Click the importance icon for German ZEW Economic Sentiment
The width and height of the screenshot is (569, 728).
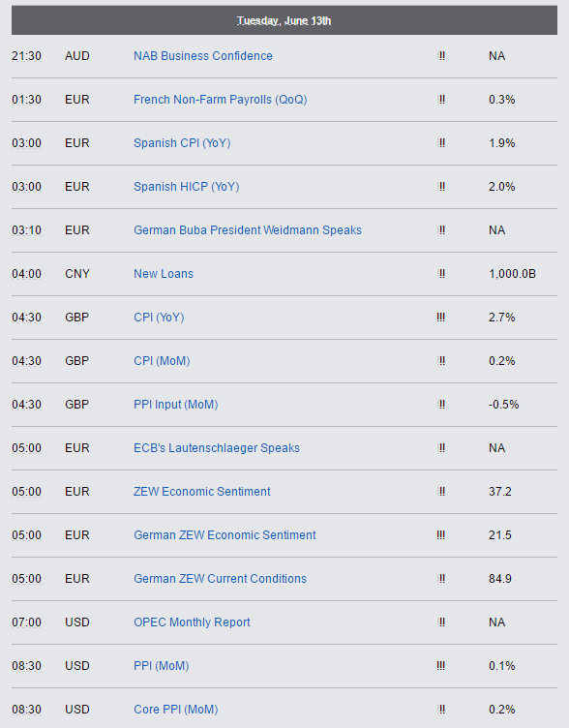click(440, 534)
